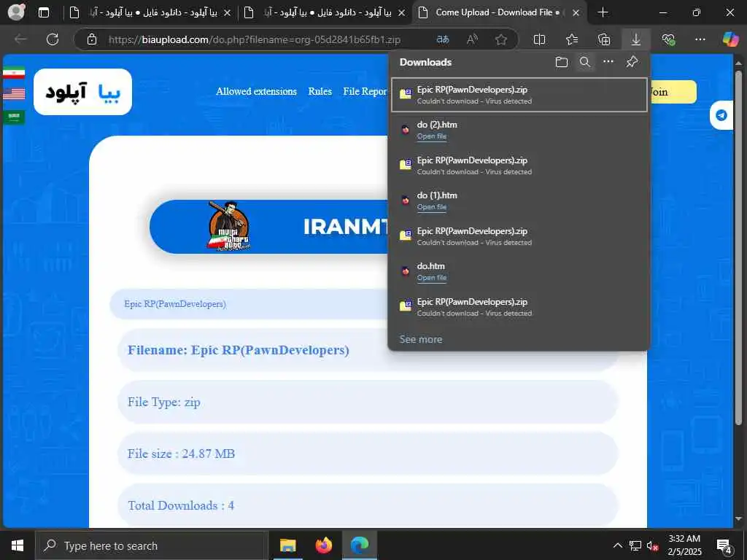The width and height of the screenshot is (747, 560).
Task: Open the tab actions menu icon
Action: (44, 12)
